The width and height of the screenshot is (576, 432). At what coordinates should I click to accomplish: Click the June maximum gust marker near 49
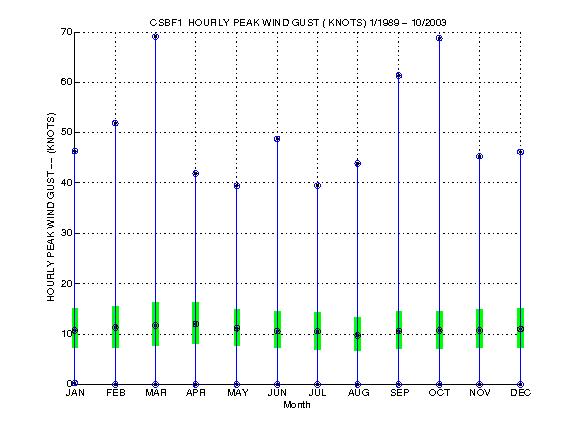[277, 139]
